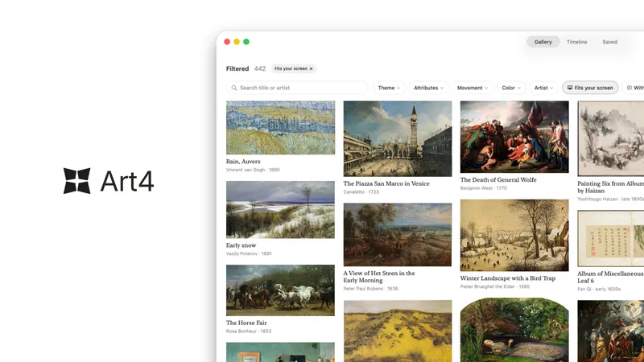Screen dimensions: 644x362
Task: Open the yellow dune landscape thumbnail
Action: 398,331
